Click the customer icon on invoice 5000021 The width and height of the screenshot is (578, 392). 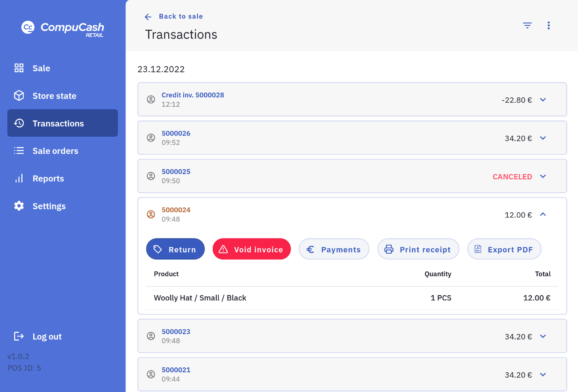151,374
